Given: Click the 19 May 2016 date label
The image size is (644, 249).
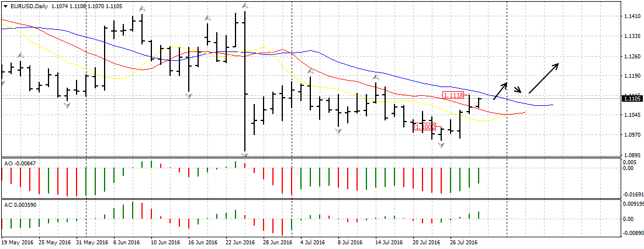Looking at the screenshot, I should pyautogui.click(x=18, y=241).
